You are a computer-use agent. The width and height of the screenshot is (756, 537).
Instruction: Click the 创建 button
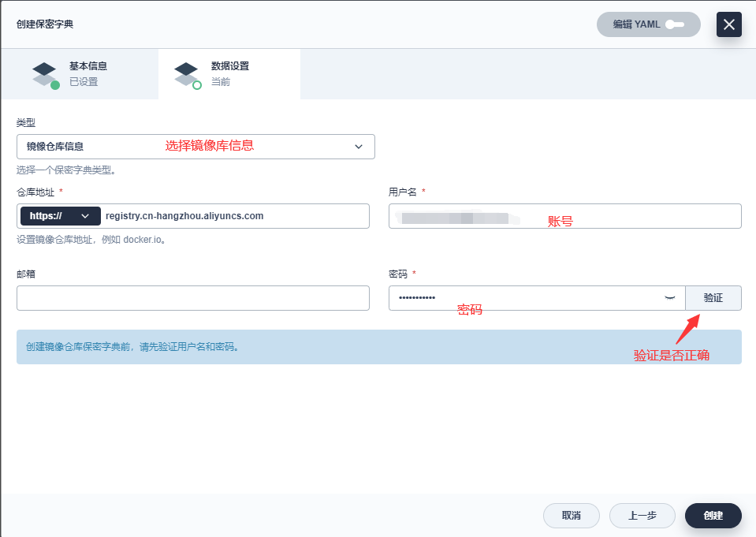tap(713, 516)
